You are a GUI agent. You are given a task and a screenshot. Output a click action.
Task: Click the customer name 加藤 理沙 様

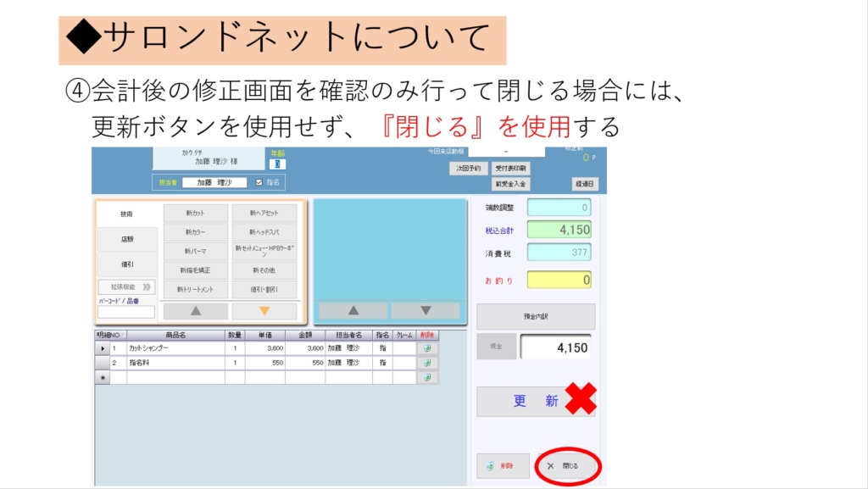[x=216, y=162]
